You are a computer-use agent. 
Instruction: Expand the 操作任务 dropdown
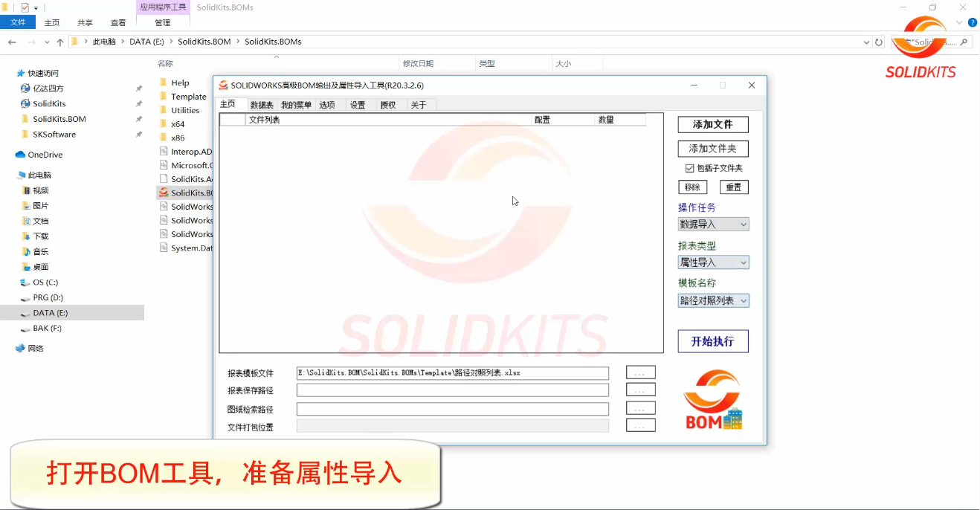point(713,225)
